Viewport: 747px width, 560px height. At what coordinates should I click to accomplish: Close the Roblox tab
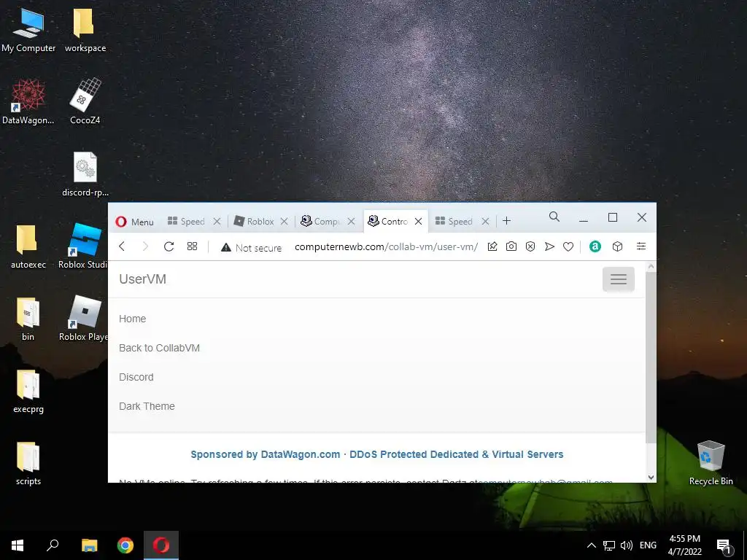coord(284,222)
